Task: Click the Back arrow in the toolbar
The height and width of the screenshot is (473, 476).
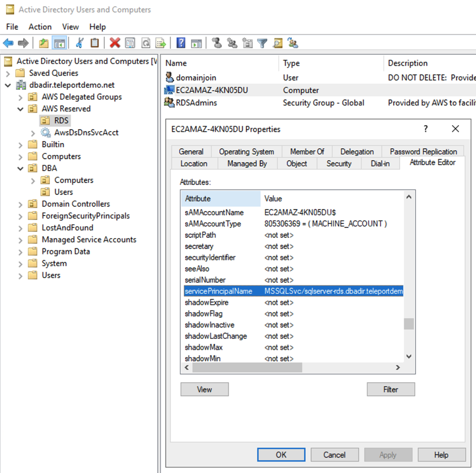Action: [8, 43]
